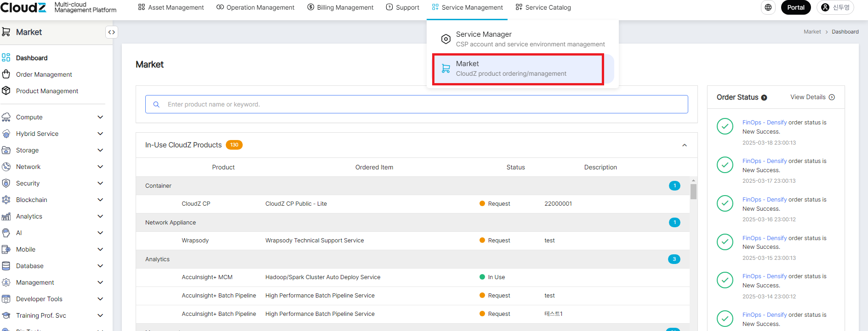Open the user account button 신두영
The height and width of the screenshot is (331, 868).
tap(835, 7)
